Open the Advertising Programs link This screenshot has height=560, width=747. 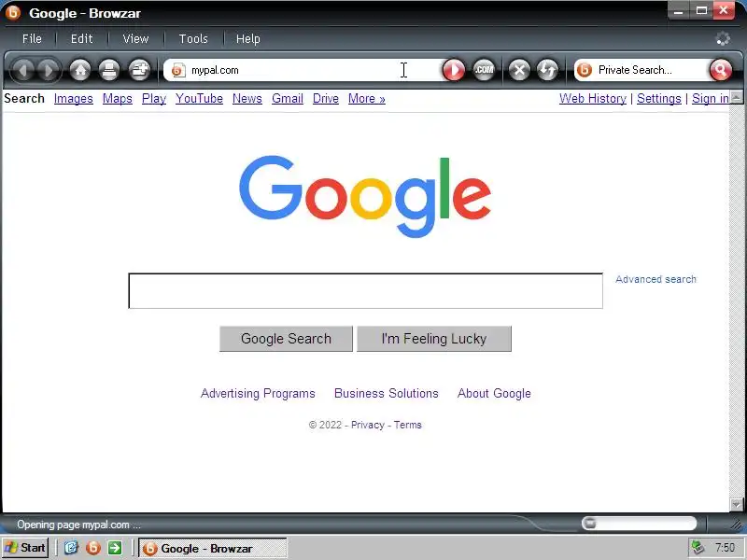[258, 393]
